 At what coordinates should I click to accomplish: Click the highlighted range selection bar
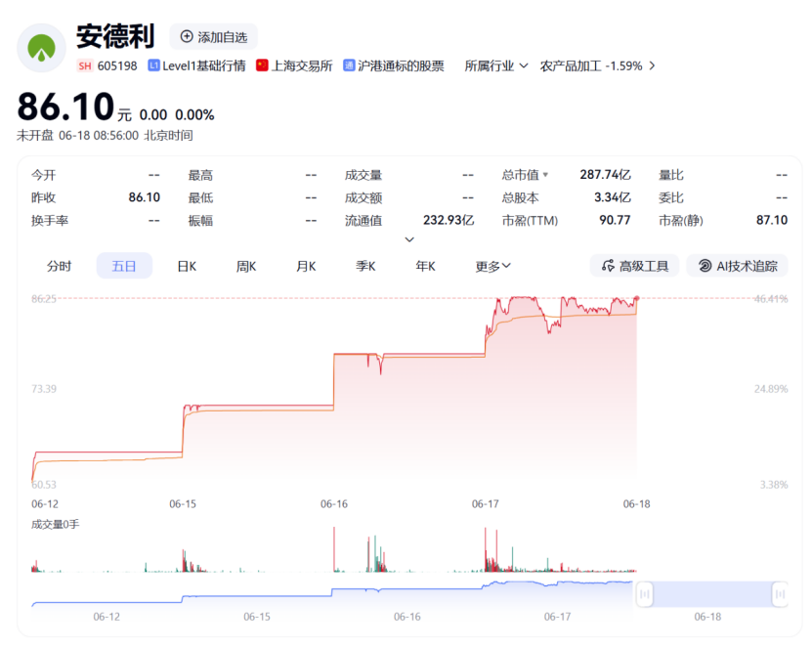(x=712, y=594)
